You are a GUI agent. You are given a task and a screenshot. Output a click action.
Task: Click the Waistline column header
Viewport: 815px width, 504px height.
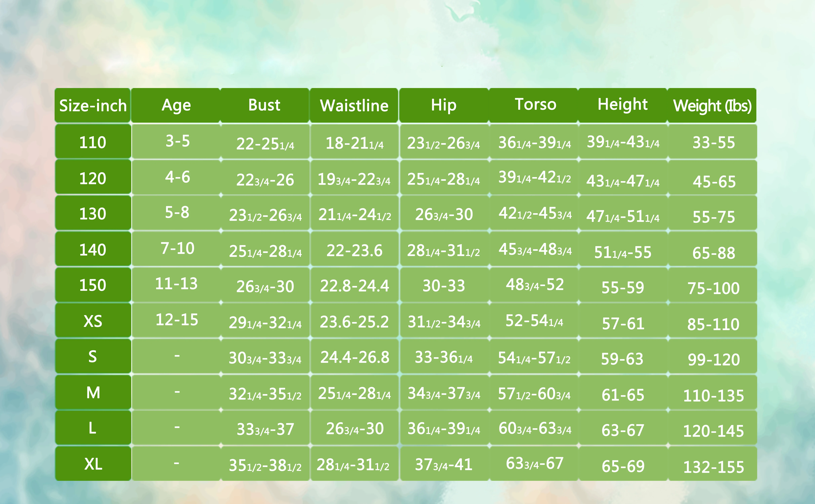point(354,106)
